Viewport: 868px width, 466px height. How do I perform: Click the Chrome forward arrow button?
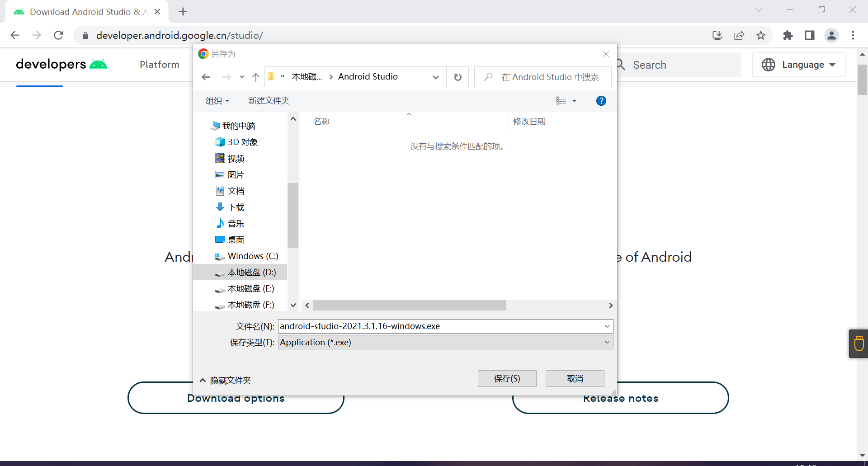coord(37,35)
